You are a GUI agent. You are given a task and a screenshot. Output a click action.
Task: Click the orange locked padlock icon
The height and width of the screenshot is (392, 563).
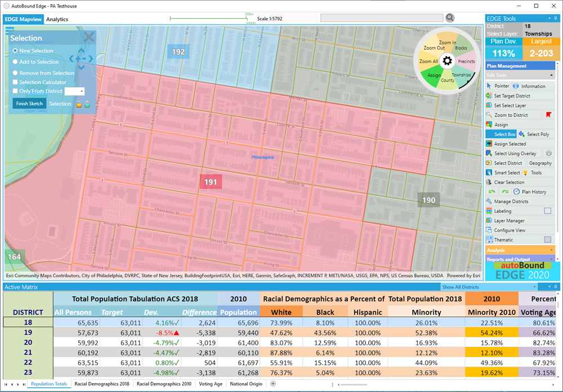coord(79,104)
